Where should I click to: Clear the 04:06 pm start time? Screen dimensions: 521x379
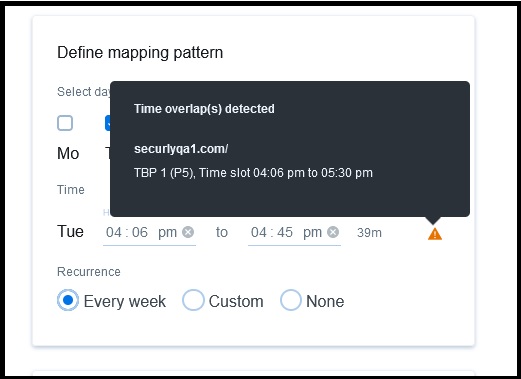pos(188,232)
